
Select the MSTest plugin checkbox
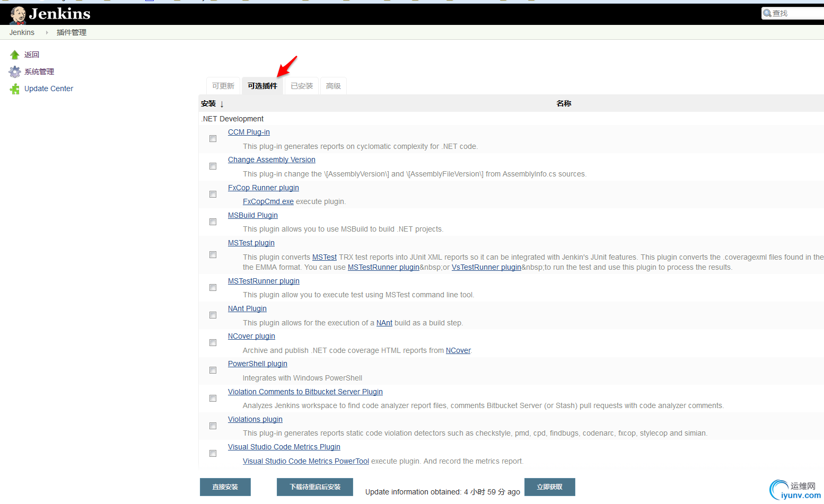point(213,255)
